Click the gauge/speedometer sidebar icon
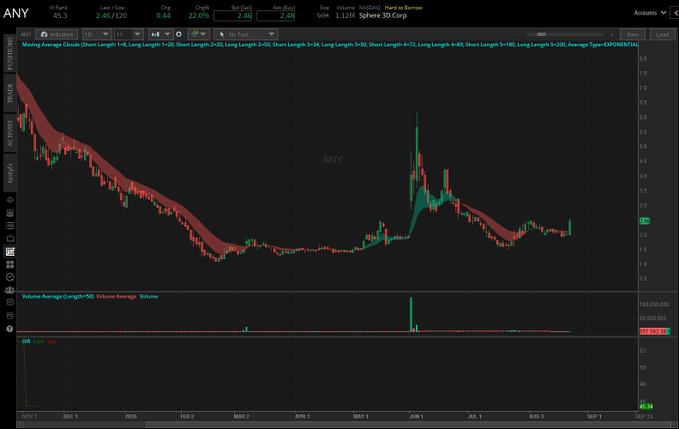 point(10,277)
